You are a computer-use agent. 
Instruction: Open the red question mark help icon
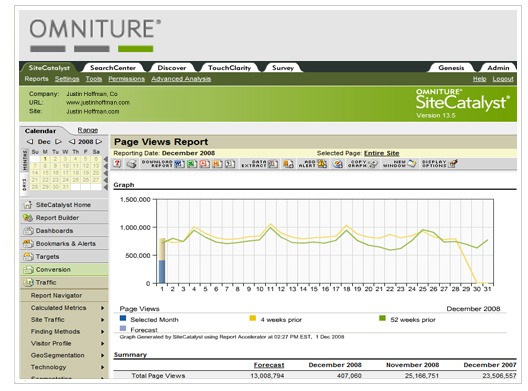click(117, 164)
